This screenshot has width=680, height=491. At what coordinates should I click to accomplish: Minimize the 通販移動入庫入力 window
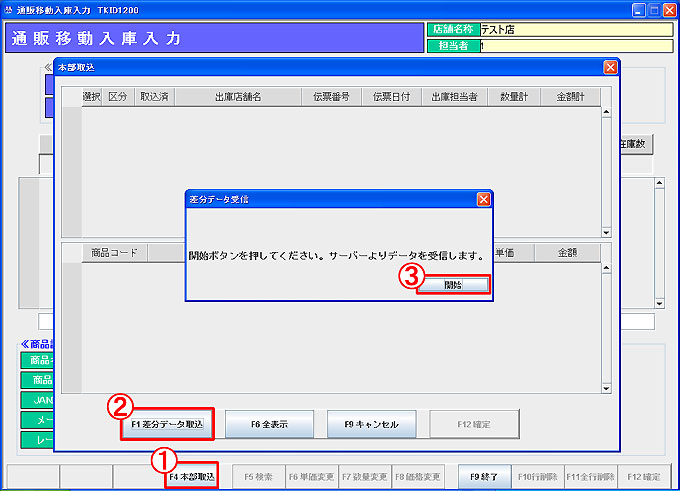(638, 10)
